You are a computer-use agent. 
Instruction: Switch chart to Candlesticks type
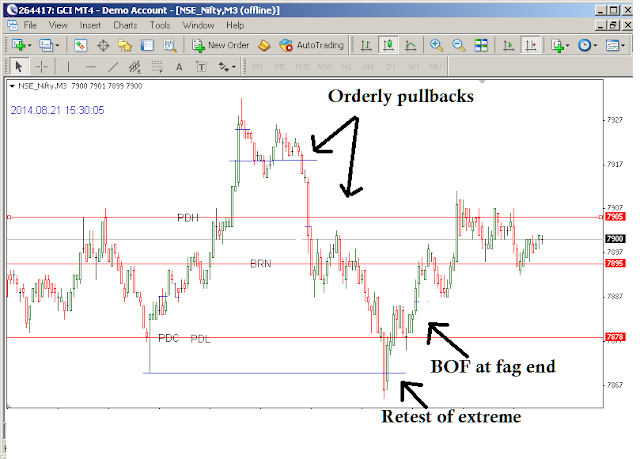pyautogui.click(x=388, y=45)
